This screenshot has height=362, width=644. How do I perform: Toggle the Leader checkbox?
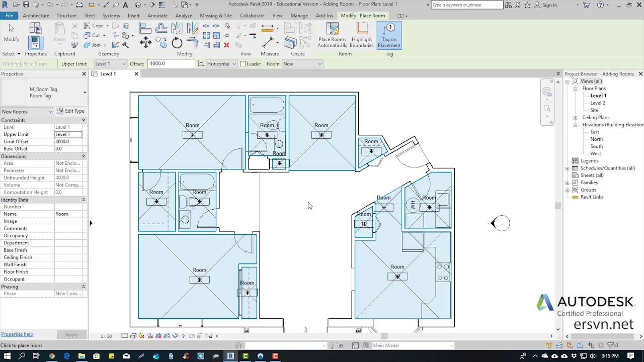(x=243, y=64)
